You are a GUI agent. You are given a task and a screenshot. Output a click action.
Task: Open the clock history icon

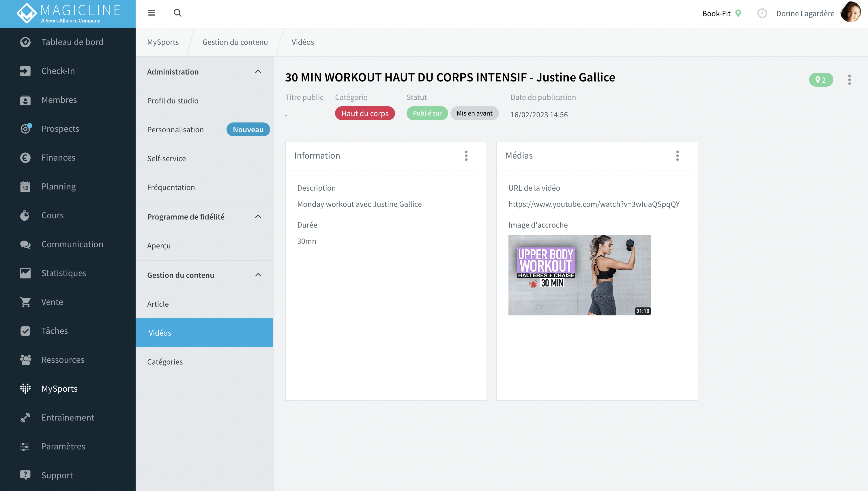pos(762,14)
